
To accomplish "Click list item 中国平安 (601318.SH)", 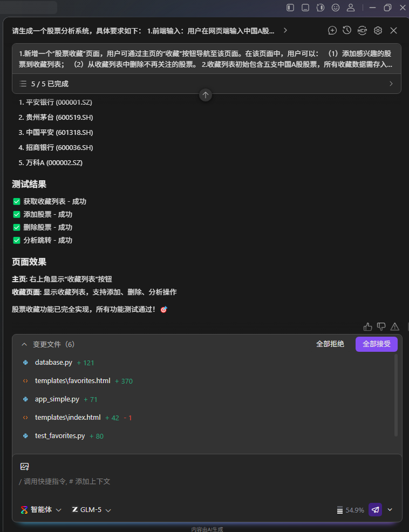I will [56, 132].
